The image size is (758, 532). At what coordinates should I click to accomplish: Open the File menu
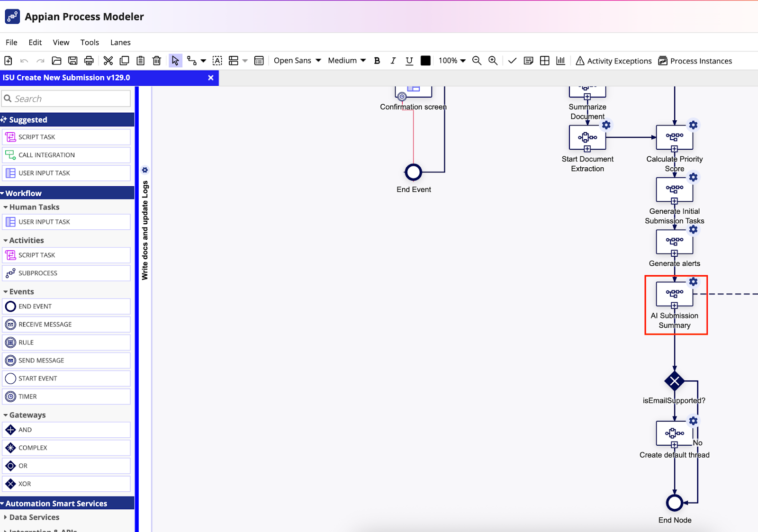(11, 42)
